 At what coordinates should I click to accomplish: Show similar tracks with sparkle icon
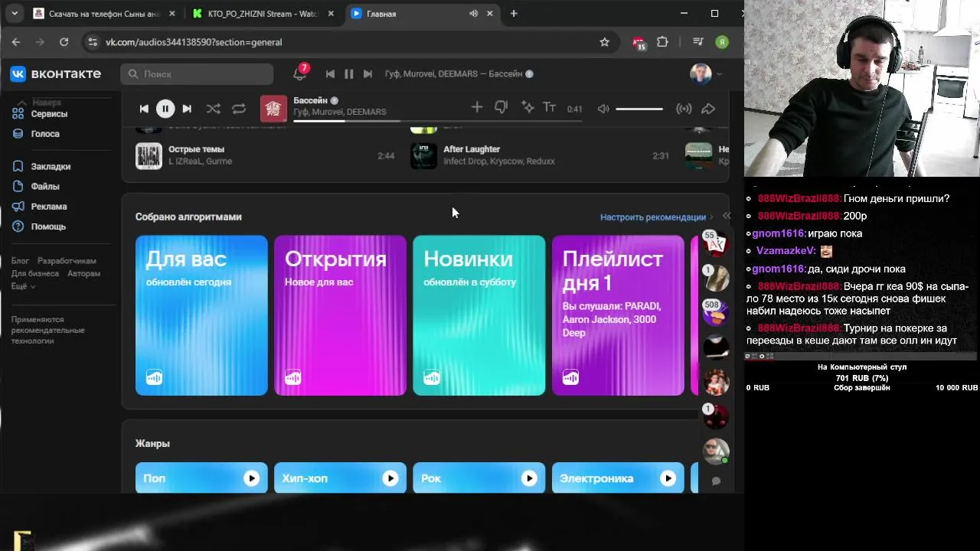point(527,108)
